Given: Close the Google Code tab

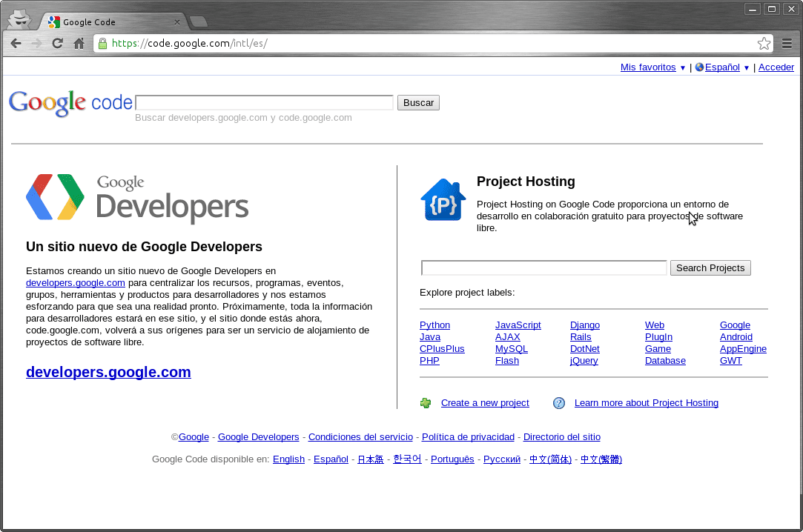Looking at the screenshot, I should pos(176,22).
